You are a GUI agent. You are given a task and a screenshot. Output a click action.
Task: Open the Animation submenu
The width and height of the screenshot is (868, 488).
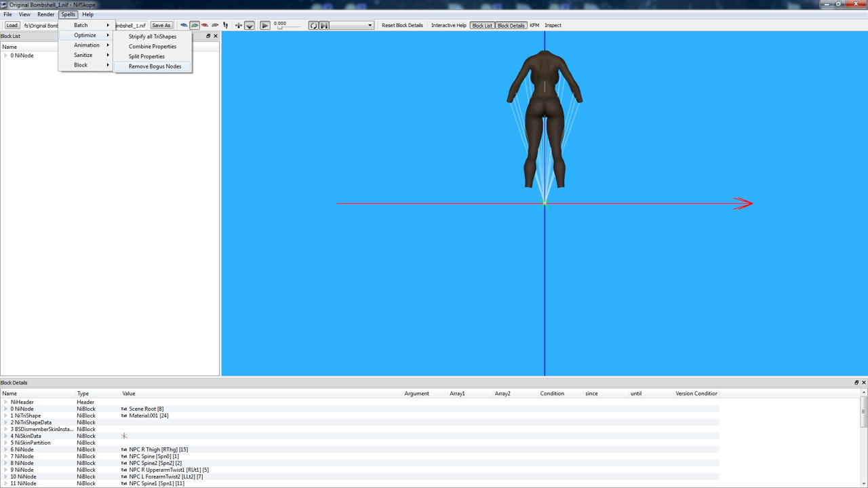[85, 45]
